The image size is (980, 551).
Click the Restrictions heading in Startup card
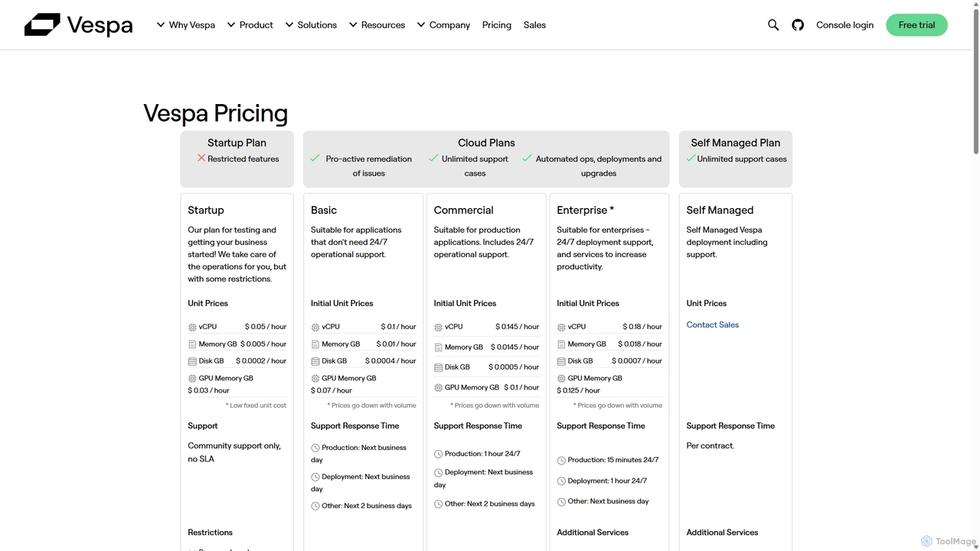point(210,533)
